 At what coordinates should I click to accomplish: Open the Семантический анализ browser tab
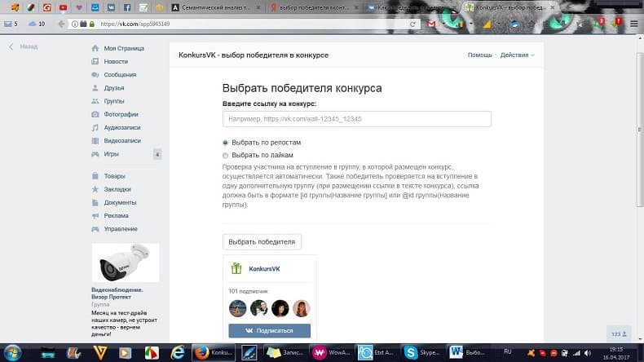[x=222, y=7]
